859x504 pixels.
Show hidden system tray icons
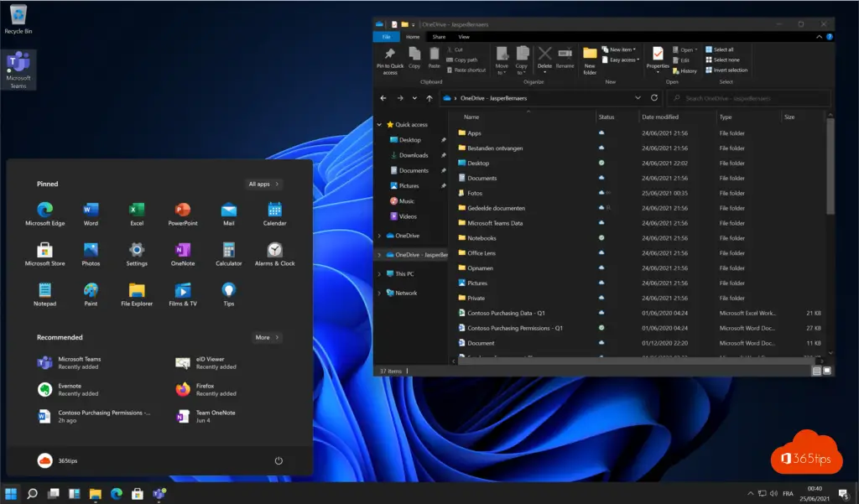click(751, 494)
